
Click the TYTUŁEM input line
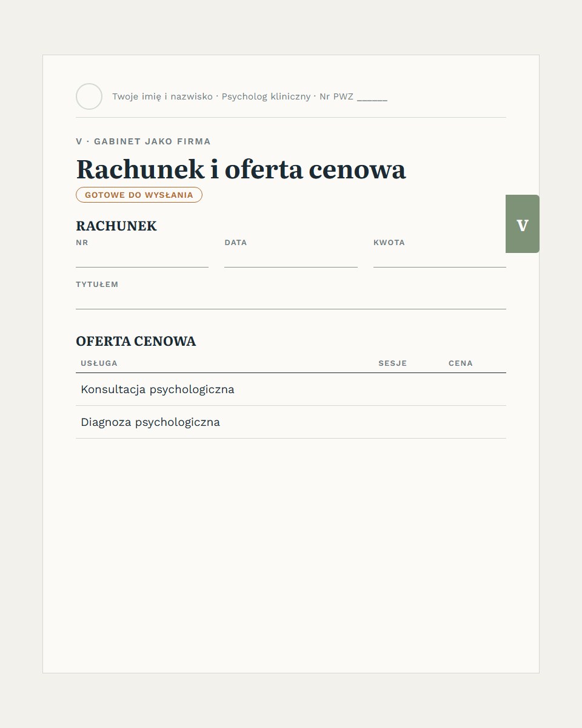click(291, 301)
